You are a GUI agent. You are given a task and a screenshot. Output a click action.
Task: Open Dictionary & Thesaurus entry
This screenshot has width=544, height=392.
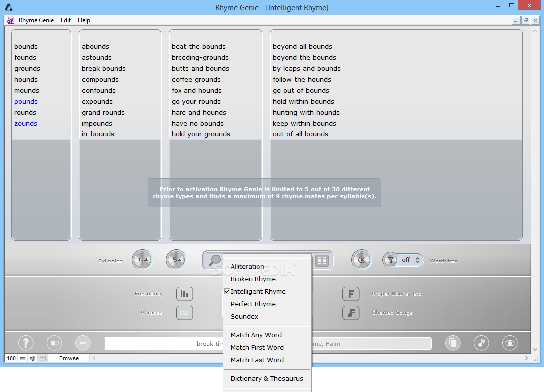point(267,378)
